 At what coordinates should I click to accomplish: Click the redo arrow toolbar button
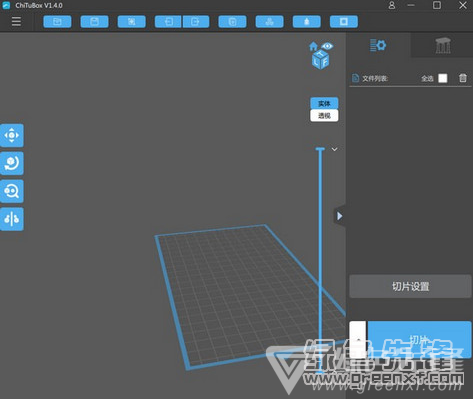tap(196, 22)
